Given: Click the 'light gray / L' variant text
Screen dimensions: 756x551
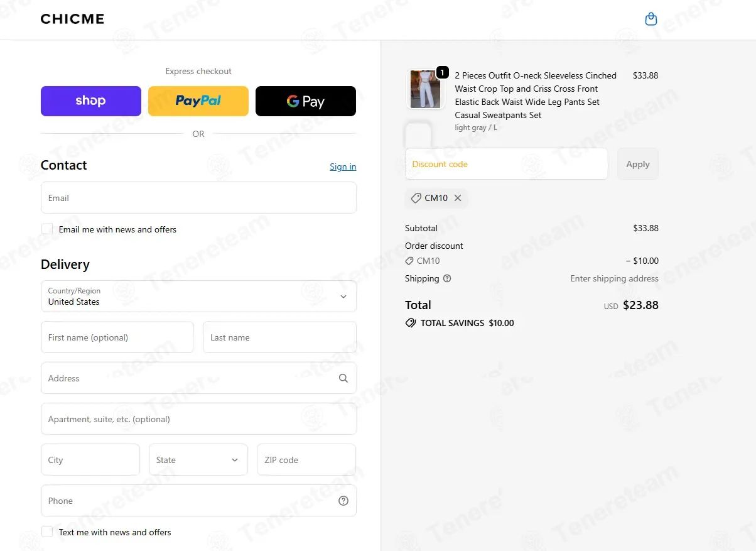Looking at the screenshot, I should pyautogui.click(x=476, y=128).
